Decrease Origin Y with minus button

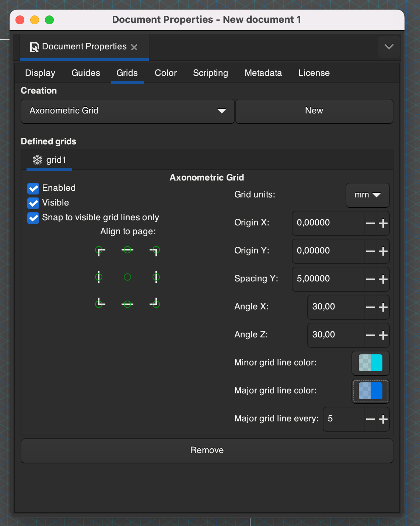pyautogui.click(x=371, y=251)
